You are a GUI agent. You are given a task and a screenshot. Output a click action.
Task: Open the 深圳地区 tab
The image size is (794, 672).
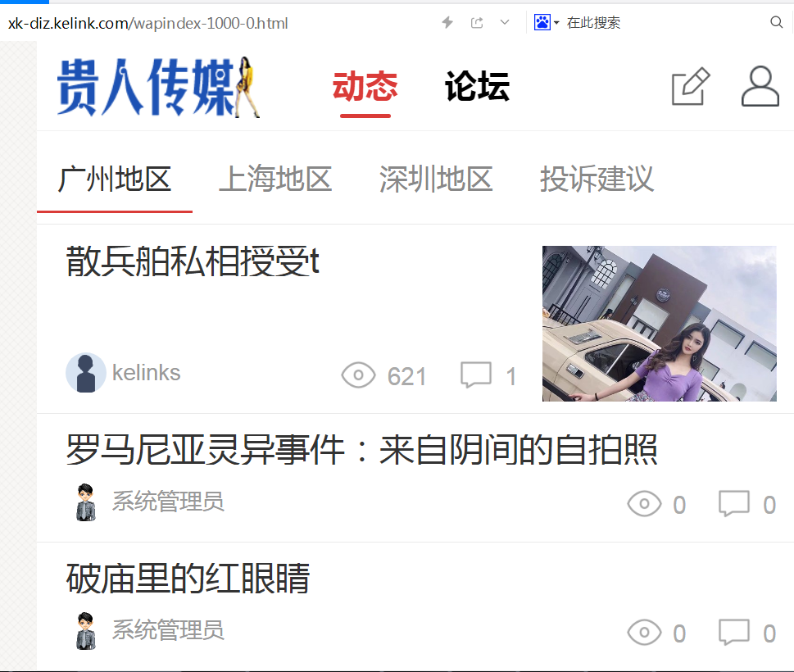(436, 179)
